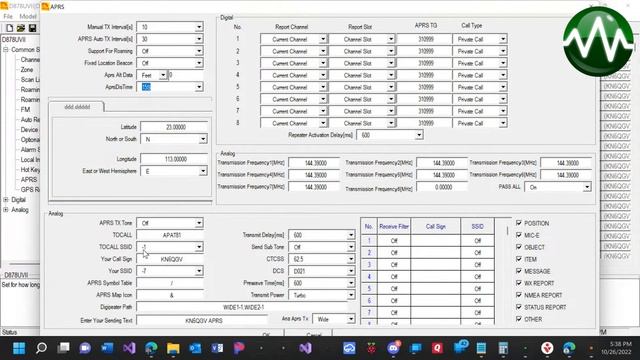Open Fixed Location Beacon dropdown
The height and width of the screenshot is (360, 640).
coord(199,63)
